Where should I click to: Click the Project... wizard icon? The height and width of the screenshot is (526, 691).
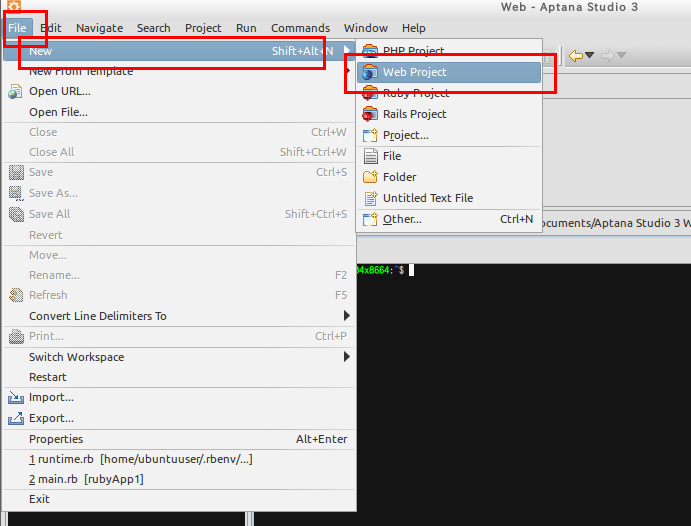tap(370, 135)
